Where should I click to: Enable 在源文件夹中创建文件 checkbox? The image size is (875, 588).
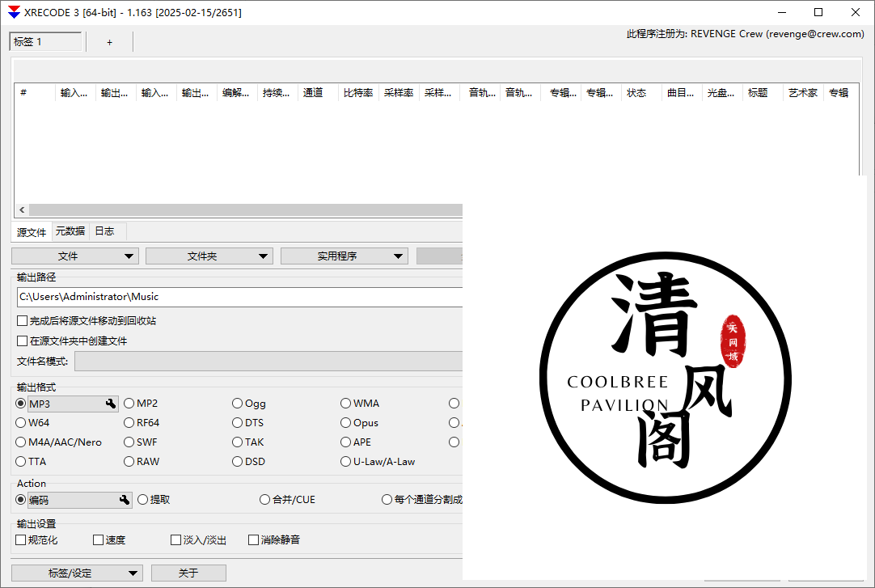[23, 341]
